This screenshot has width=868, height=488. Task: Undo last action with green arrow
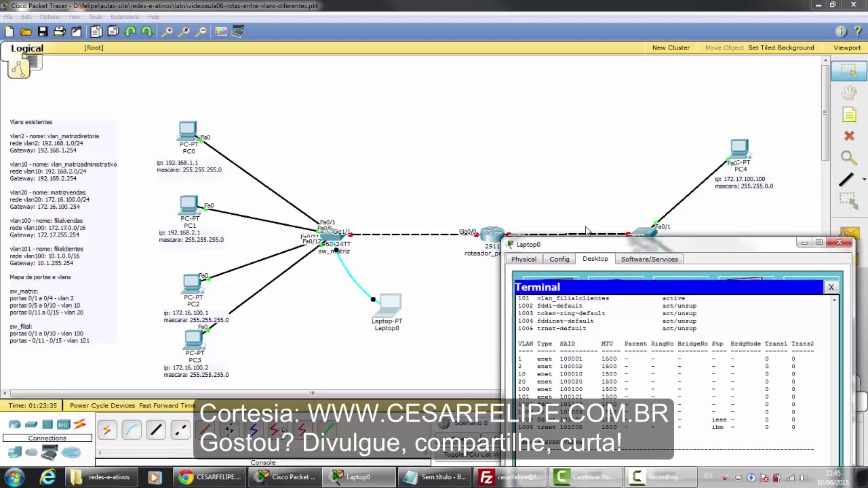[130, 31]
